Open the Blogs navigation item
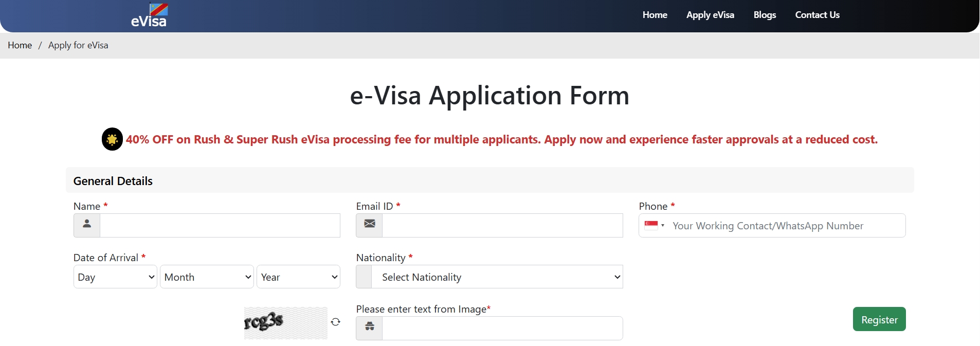The image size is (980, 346). pos(765,15)
